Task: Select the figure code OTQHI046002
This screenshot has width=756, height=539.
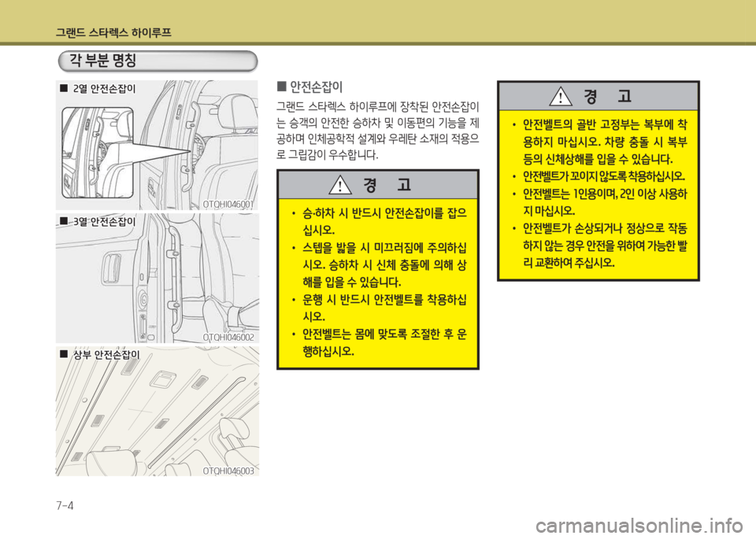Action: [x=228, y=338]
